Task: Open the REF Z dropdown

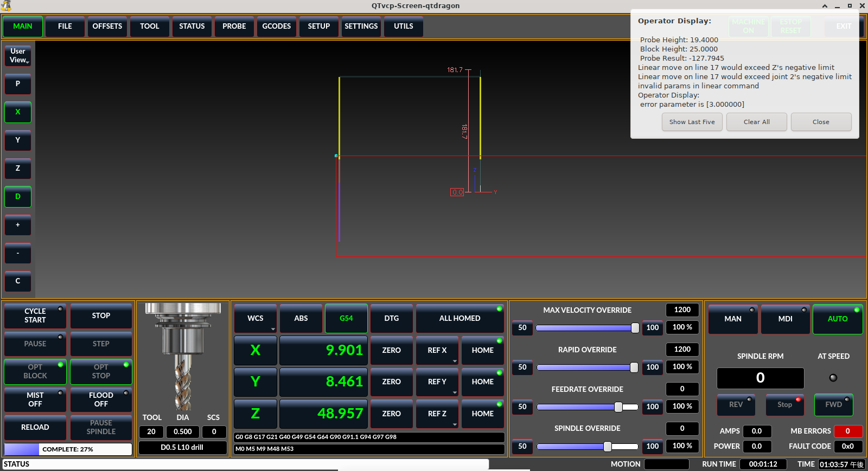Action: point(437,414)
